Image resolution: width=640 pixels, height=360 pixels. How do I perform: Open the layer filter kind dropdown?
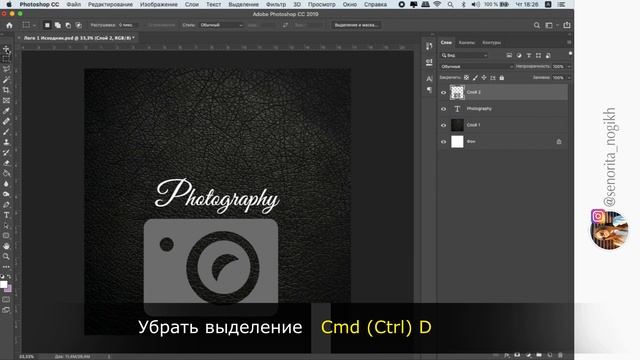[x=464, y=56]
